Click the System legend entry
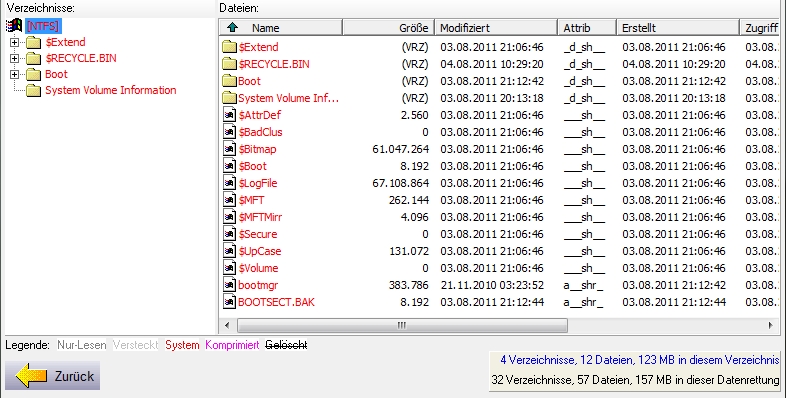The height and width of the screenshot is (398, 786). 182,345
